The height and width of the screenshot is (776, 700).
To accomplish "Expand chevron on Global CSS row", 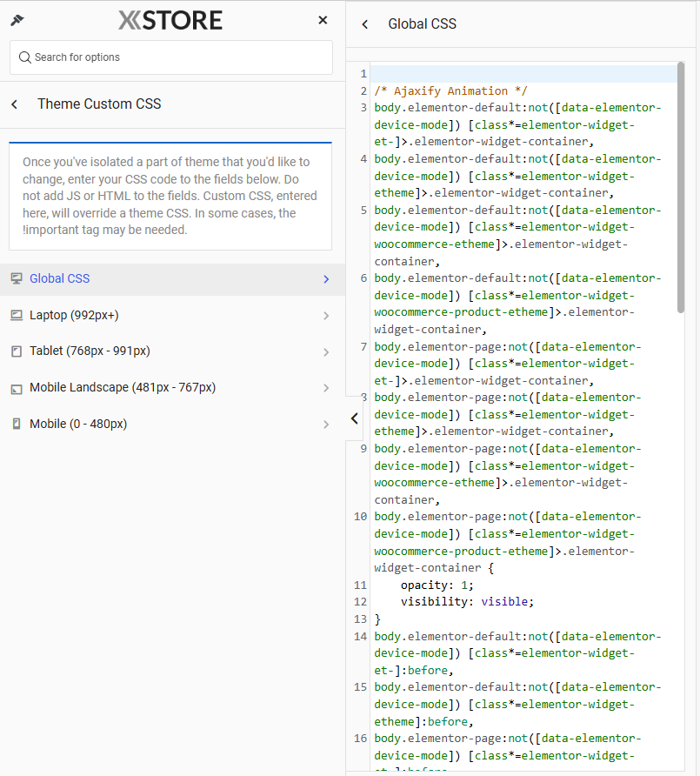I will tap(326, 279).
